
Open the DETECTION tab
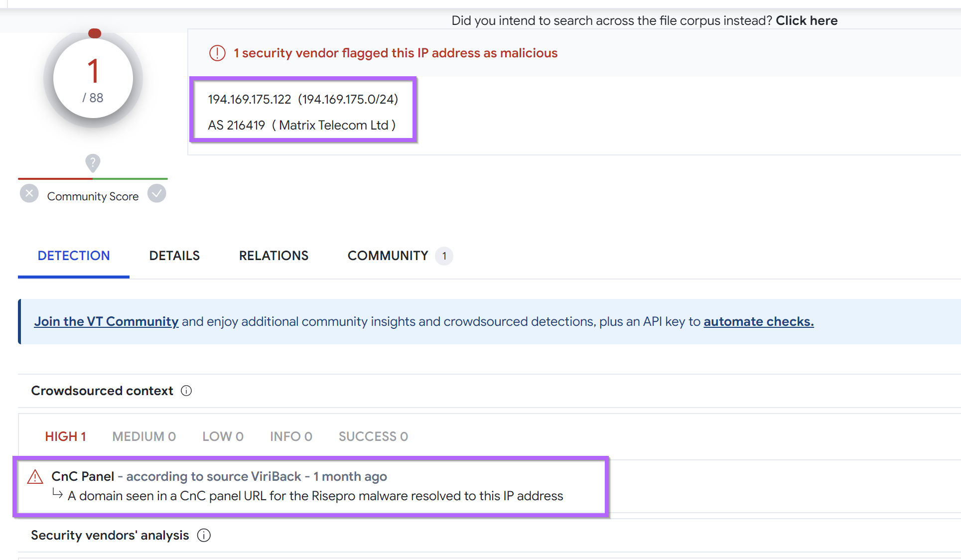pos(74,256)
